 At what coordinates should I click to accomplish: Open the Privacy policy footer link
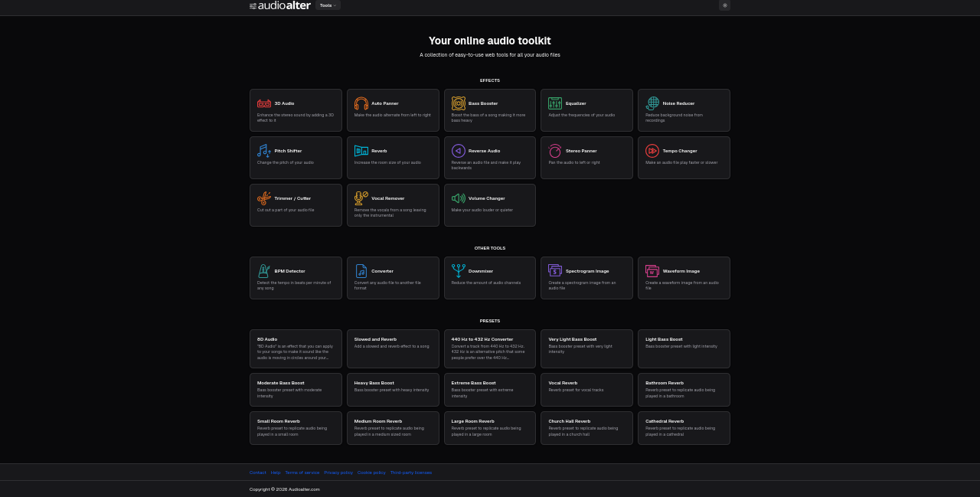click(x=338, y=472)
